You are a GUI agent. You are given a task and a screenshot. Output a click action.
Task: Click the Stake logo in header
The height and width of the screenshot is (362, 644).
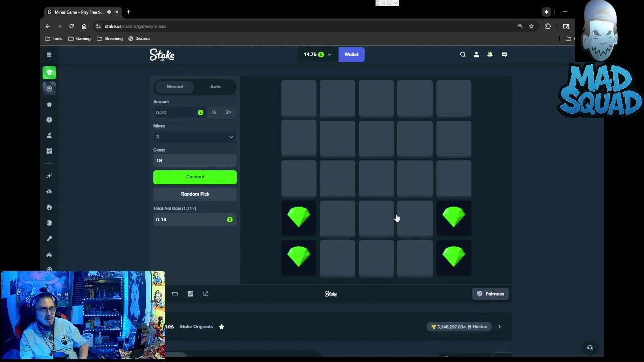coord(162,55)
